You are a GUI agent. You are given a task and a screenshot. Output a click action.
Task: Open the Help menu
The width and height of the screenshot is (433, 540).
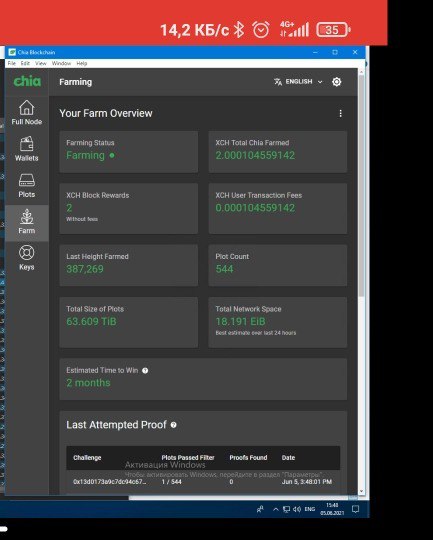point(82,63)
